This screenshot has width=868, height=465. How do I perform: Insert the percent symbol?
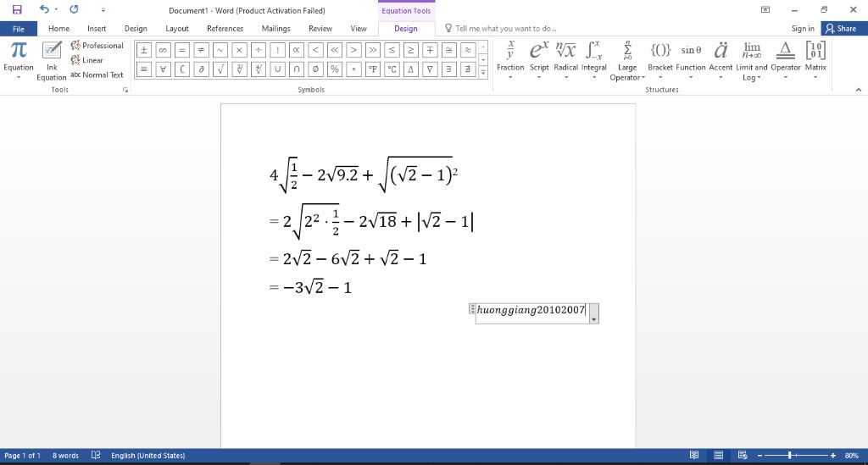click(334, 69)
